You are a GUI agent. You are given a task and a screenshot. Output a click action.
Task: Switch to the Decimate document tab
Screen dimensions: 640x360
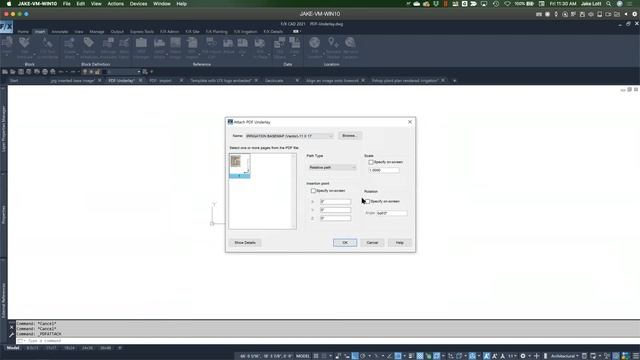[274, 80]
